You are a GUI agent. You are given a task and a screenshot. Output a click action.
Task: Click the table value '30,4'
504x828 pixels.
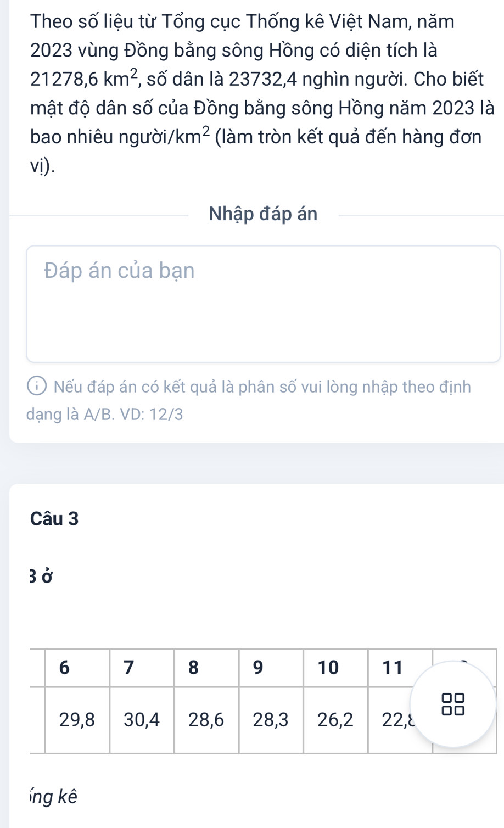[x=141, y=719]
